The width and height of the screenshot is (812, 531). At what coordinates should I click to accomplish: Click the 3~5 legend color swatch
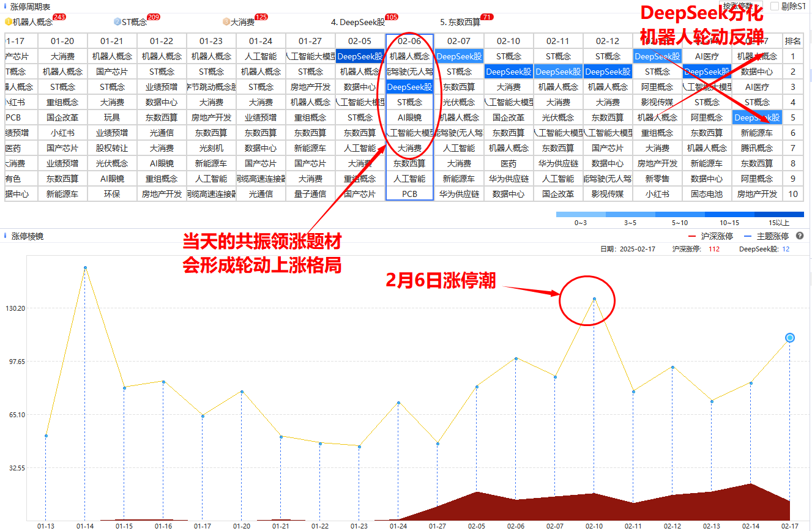pos(630,215)
